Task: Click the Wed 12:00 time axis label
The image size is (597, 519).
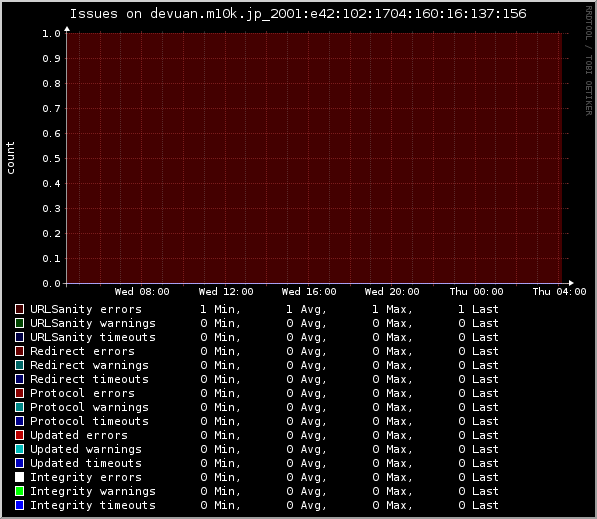Action: coord(226,292)
